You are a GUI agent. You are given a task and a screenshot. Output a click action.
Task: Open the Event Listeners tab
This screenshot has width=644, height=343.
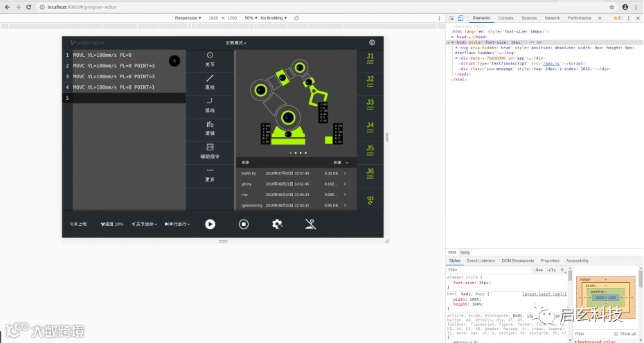[481, 261]
